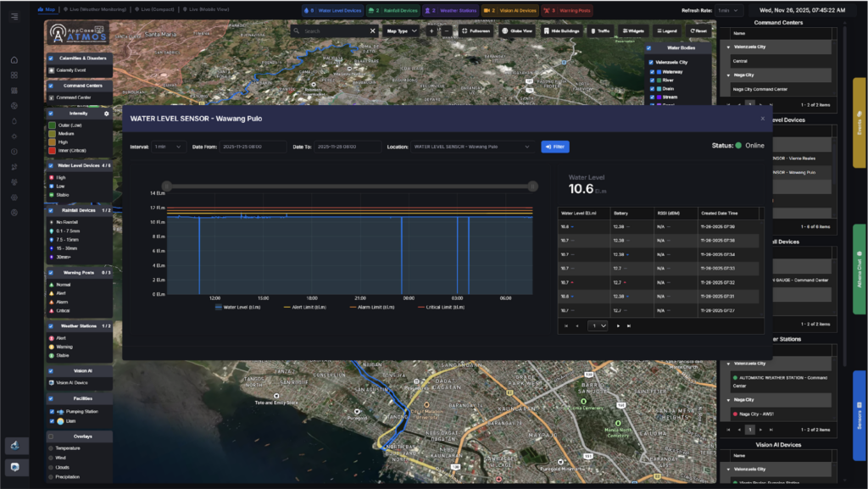
Task: Collapse Valenzuela City in Command Centers
Action: point(728,47)
